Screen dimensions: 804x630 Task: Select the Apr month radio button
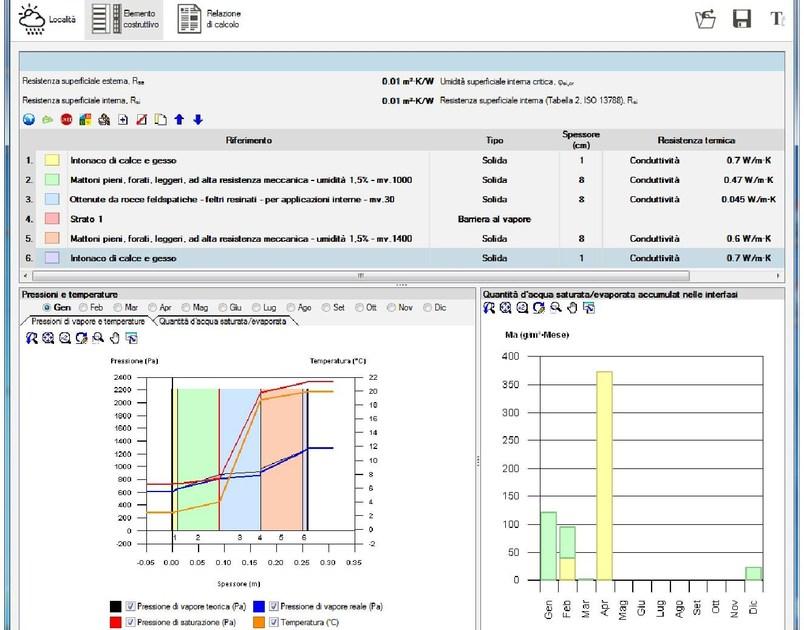(152, 308)
